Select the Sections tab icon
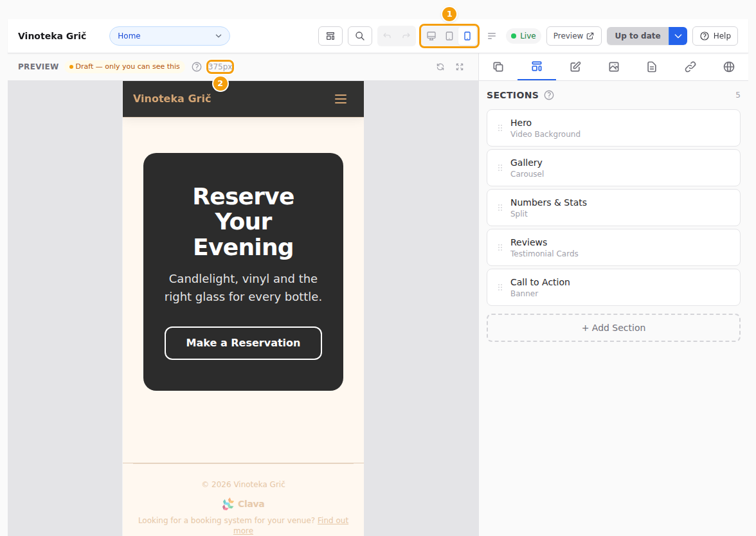Screen dimensions: 756x536 (537, 67)
